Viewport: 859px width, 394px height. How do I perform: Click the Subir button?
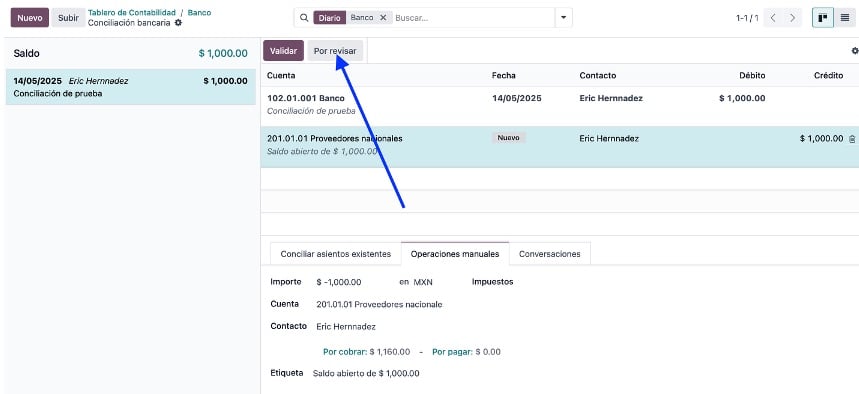[68, 18]
